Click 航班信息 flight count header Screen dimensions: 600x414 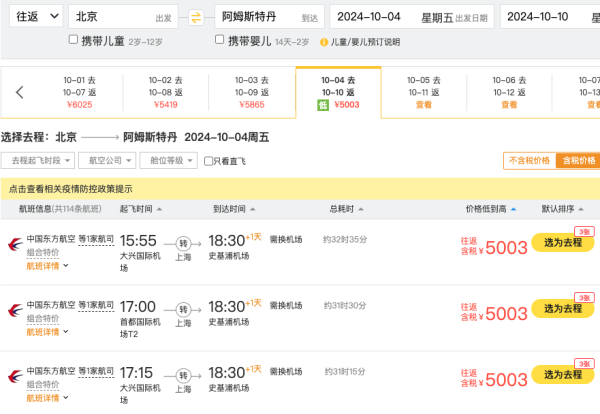click(x=60, y=209)
